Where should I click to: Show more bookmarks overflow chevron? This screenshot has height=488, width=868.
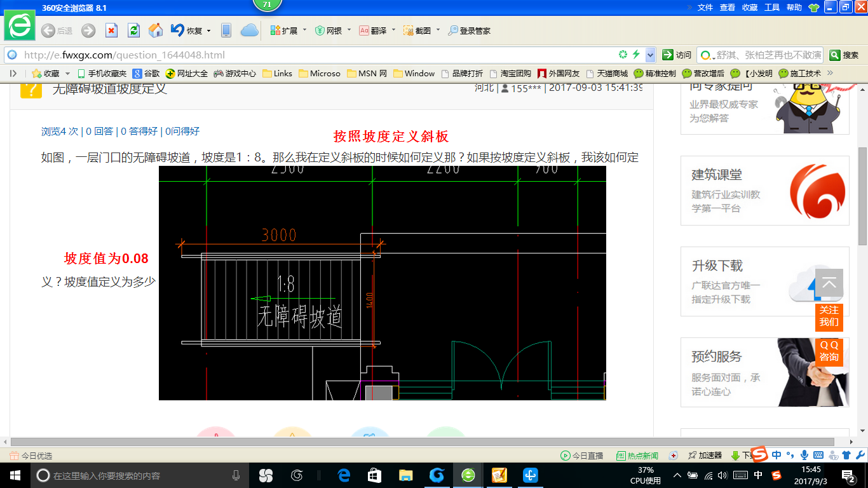point(830,73)
